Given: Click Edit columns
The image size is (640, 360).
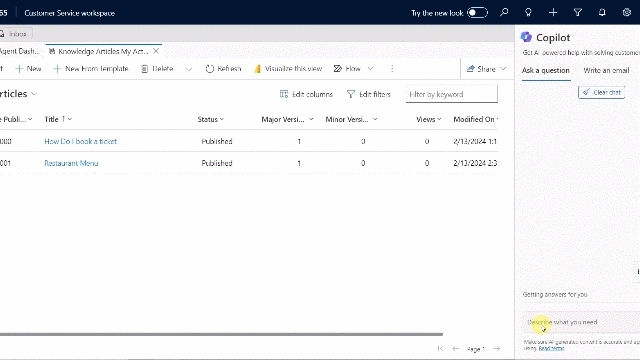Looking at the screenshot, I should pyautogui.click(x=306, y=94).
